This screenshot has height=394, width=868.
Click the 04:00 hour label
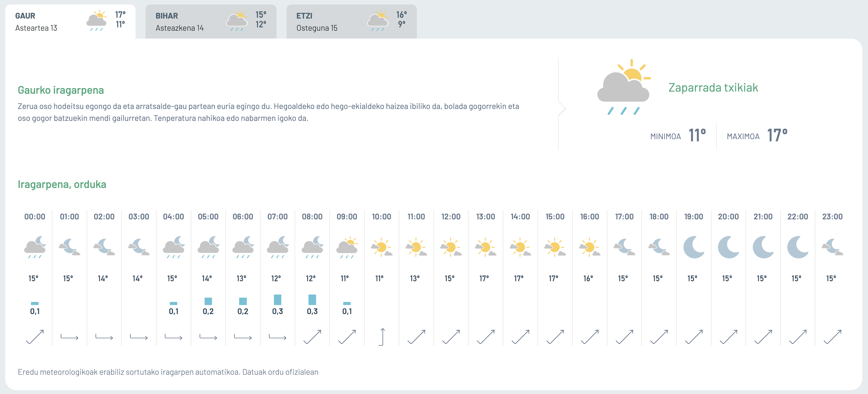click(x=174, y=217)
